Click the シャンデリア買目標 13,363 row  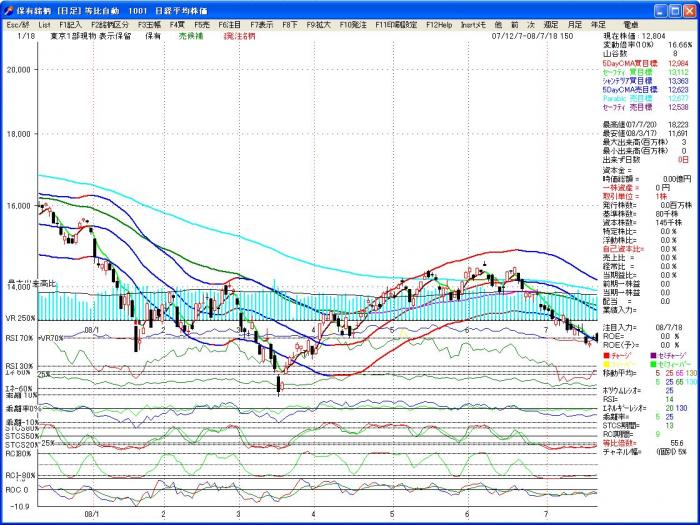point(646,81)
